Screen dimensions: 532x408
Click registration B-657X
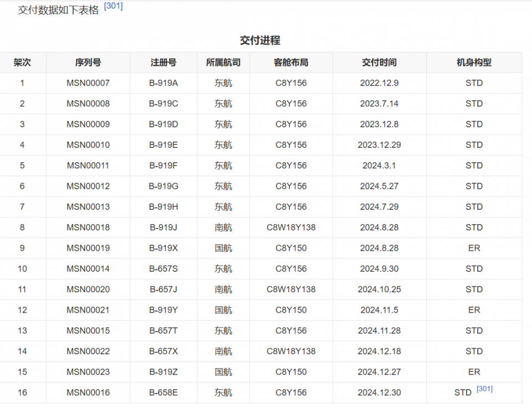[x=163, y=352]
